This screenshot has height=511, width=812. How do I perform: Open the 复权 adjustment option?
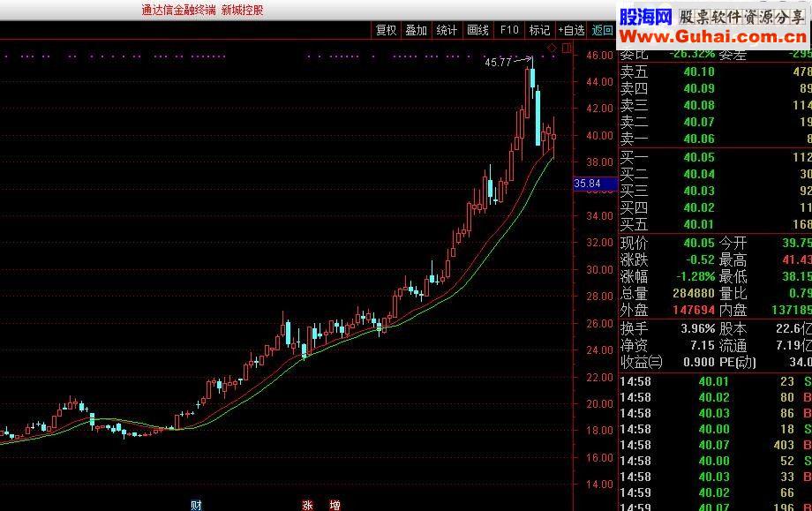click(x=386, y=31)
